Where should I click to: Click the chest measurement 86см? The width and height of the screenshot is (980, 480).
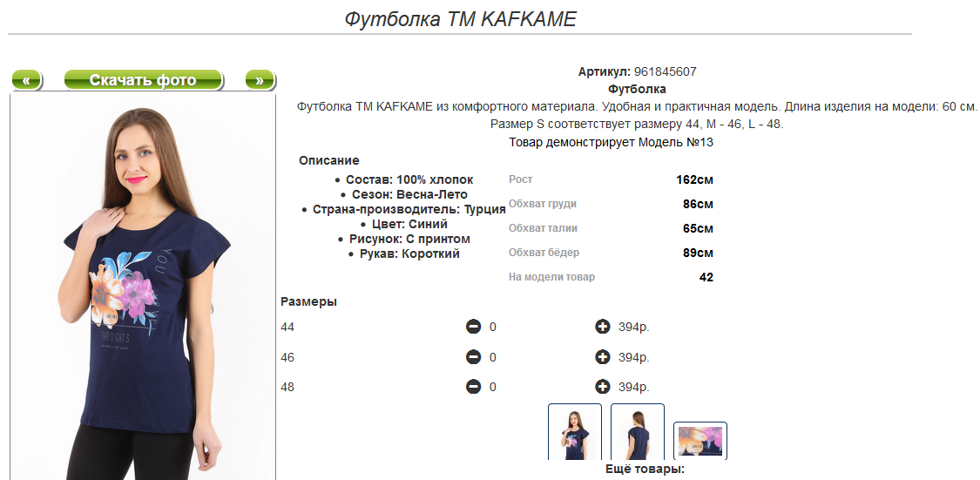click(698, 205)
